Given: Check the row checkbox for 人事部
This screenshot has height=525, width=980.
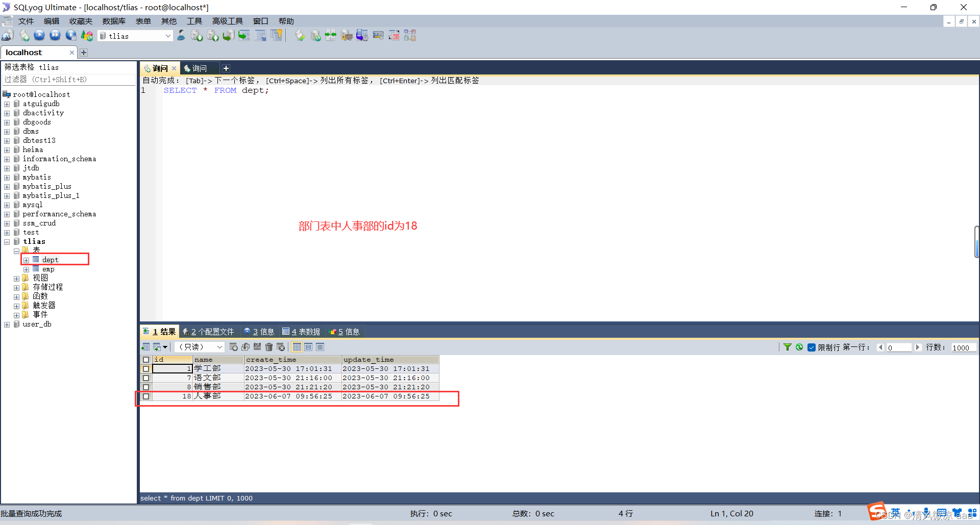Looking at the screenshot, I should coord(146,396).
